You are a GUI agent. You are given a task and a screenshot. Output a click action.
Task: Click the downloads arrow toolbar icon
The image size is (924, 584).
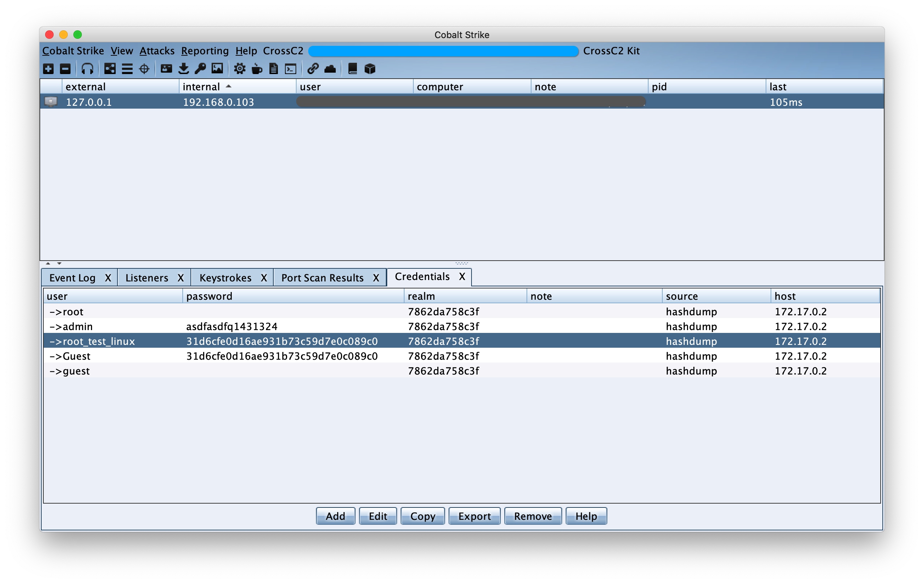[x=183, y=69]
